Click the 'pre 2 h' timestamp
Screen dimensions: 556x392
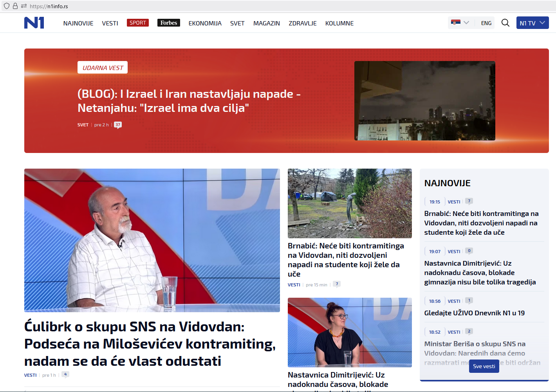tap(101, 125)
